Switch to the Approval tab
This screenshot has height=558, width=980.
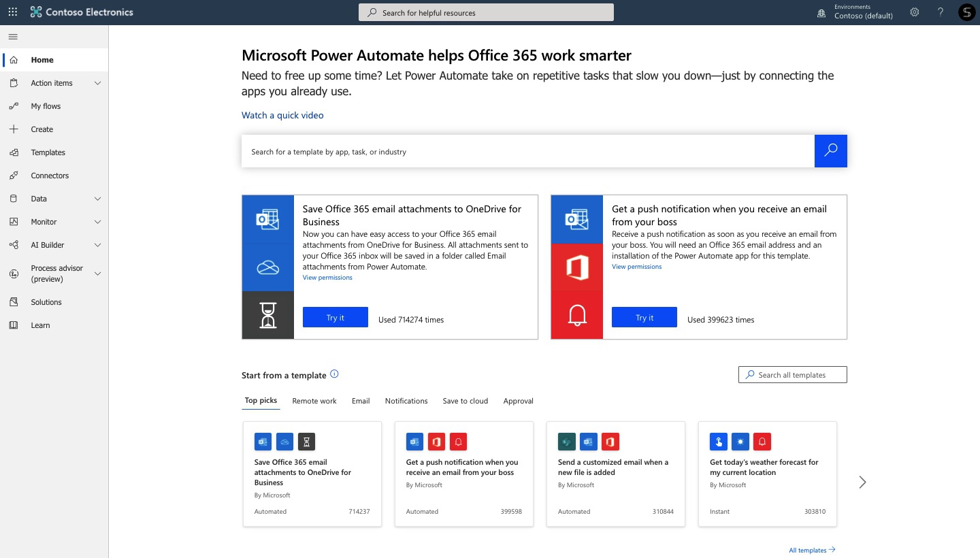click(x=519, y=401)
